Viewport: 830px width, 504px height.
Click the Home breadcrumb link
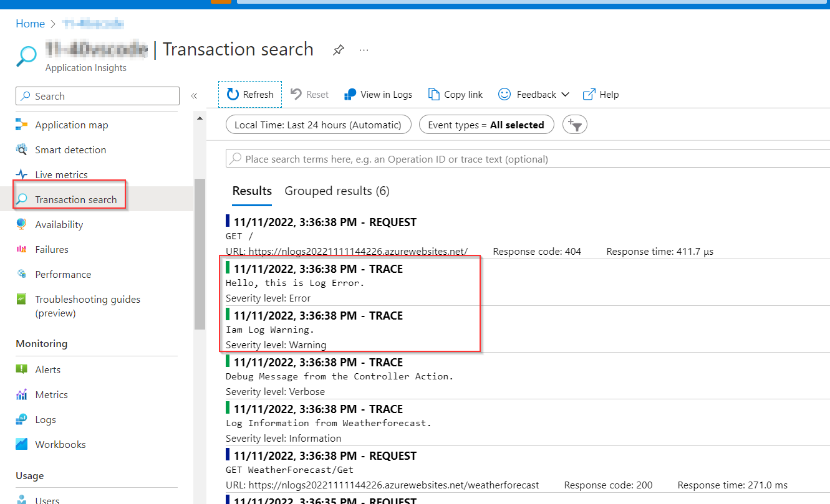[31, 24]
